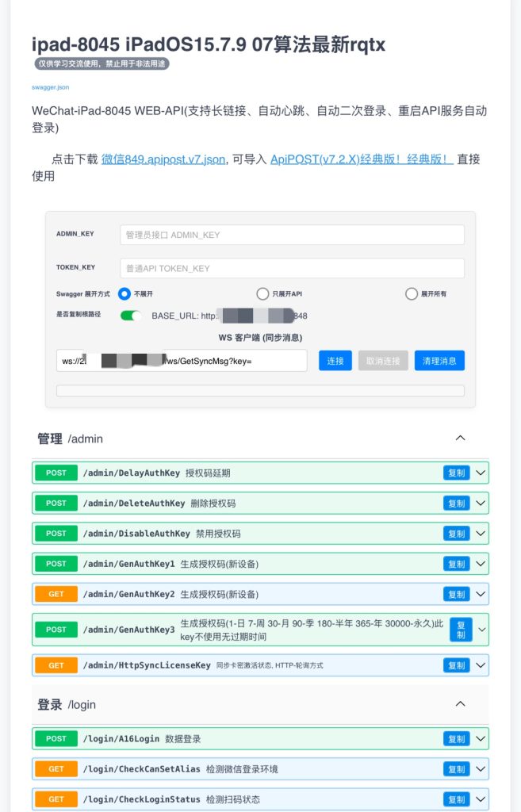Copy the /admin/HttpSyncLicenseKey path

pos(456,665)
